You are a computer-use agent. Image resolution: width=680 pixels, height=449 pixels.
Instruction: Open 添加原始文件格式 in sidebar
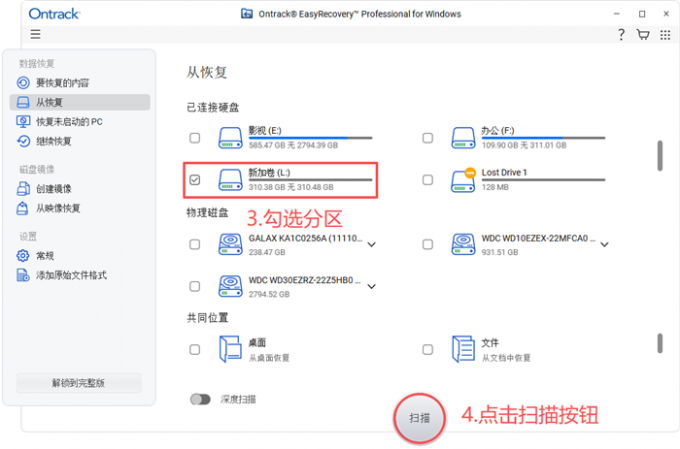pyautogui.click(x=80, y=275)
